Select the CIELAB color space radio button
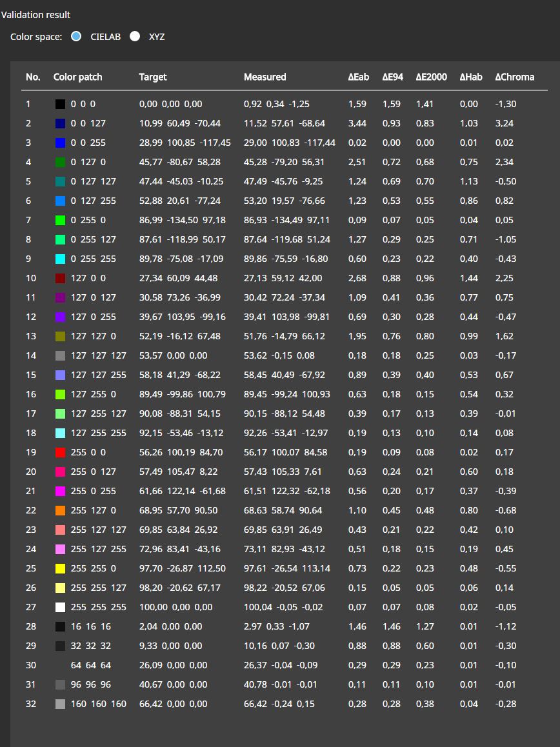Viewport: 560px width, 747px height. (76, 36)
